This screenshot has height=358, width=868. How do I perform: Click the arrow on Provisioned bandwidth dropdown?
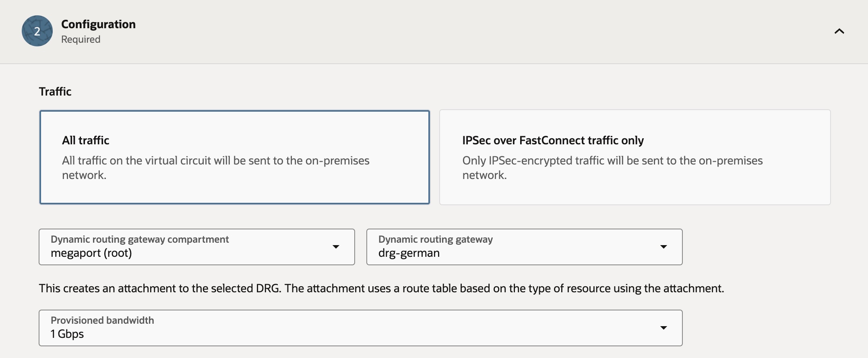tap(663, 328)
